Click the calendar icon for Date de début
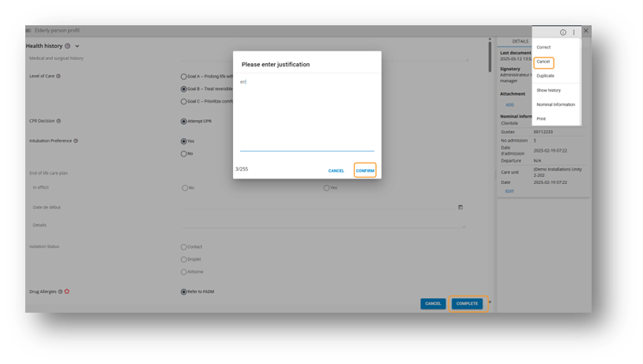 pyautogui.click(x=461, y=207)
